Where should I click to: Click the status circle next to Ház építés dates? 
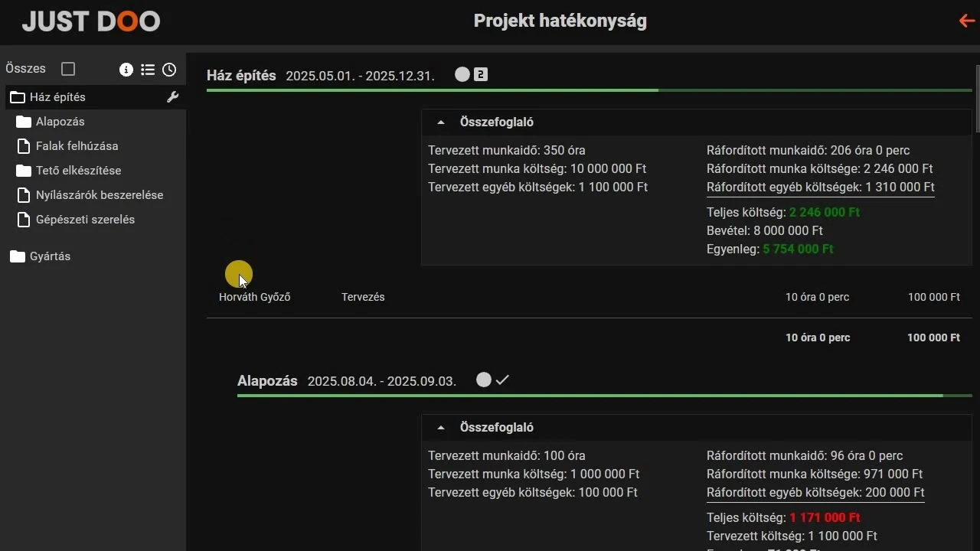pyautogui.click(x=462, y=74)
